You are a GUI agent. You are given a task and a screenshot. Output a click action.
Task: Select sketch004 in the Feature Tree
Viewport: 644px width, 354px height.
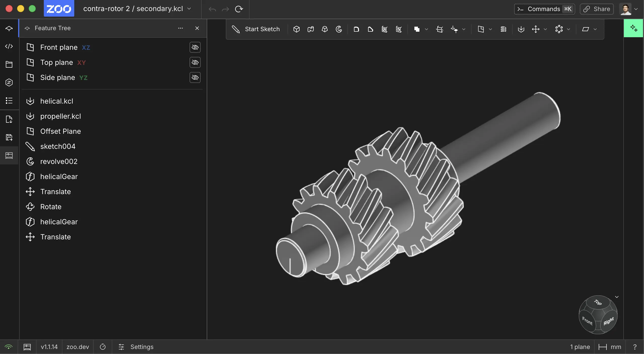[x=58, y=146]
